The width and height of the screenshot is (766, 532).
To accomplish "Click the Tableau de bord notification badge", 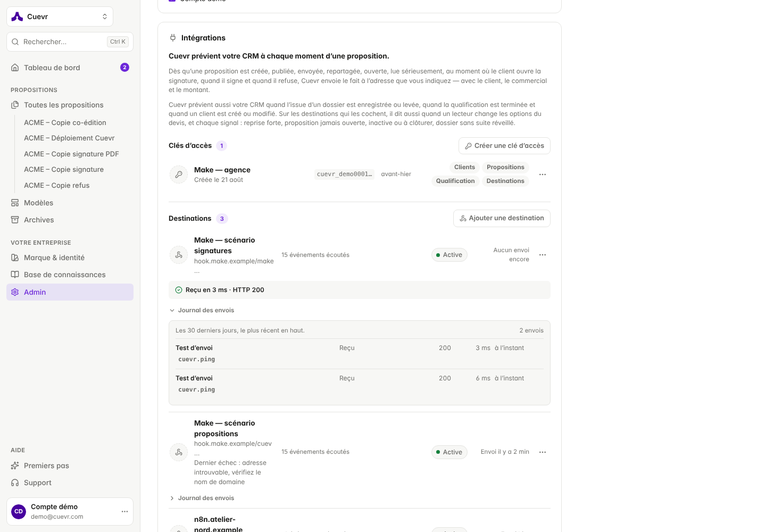I will click(x=124, y=67).
